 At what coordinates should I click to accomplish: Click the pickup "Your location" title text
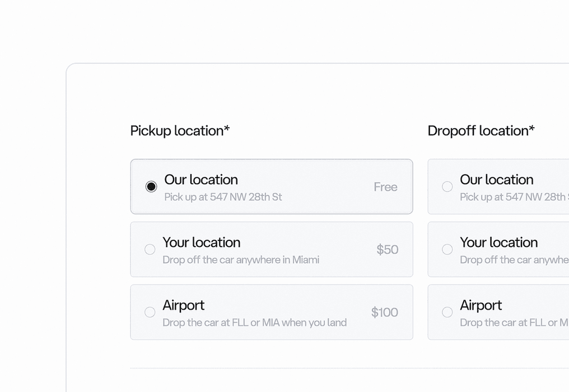click(201, 242)
